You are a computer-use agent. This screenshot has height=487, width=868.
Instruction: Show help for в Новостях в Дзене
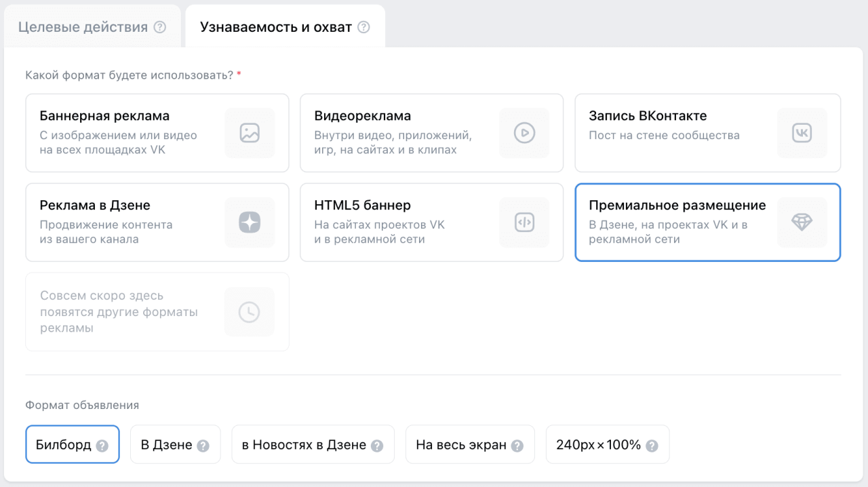pos(377,446)
